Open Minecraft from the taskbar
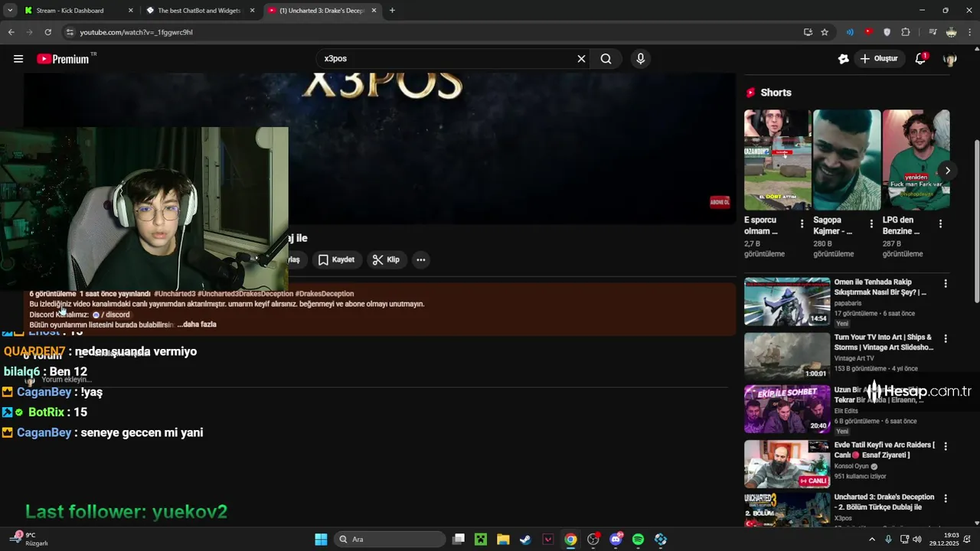Image resolution: width=980 pixels, height=551 pixels. [x=480, y=540]
